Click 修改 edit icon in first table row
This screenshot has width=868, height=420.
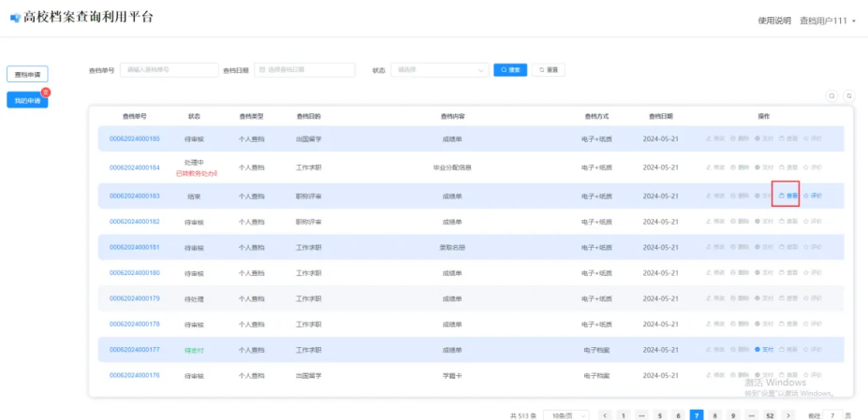click(715, 139)
